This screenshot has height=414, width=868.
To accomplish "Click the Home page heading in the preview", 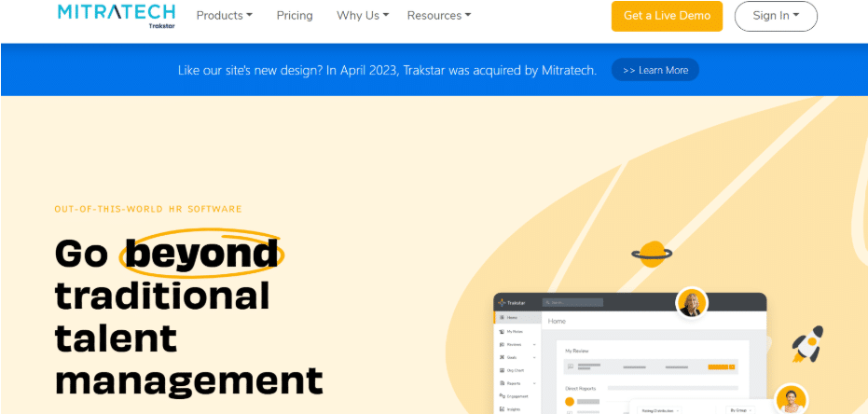I will pos(557,321).
